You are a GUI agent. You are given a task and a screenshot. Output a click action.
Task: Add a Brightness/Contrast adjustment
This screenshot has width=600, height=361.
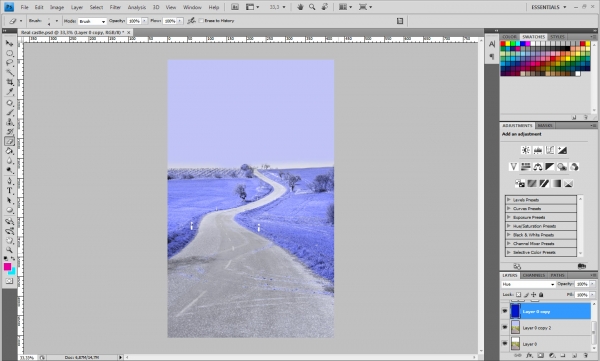(526, 150)
